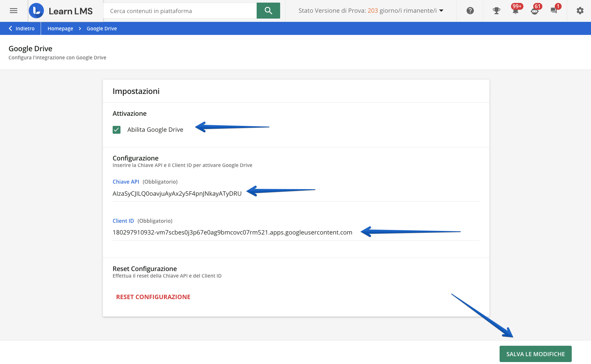This screenshot has height=364, width=591.
Task: Open the trophy gamification icon
Action: pyautogui.click(x=496, y=11)
